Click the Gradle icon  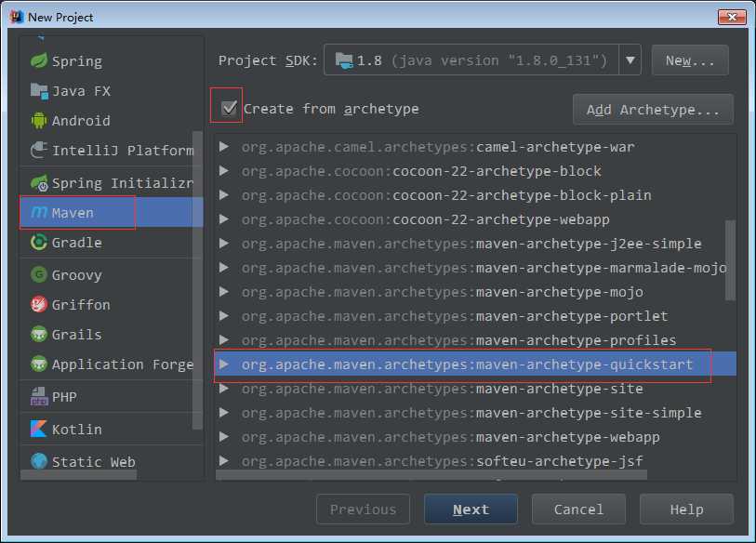(x=38, y=242)
